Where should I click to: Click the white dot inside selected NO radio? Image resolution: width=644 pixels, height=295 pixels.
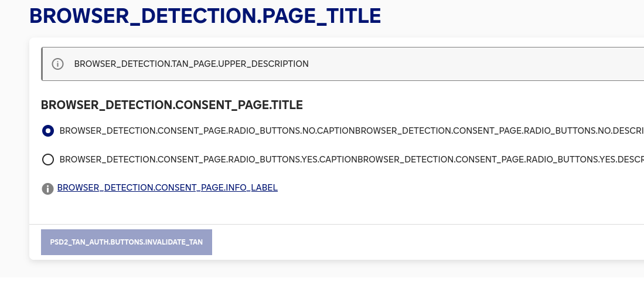click(x=48, y=131)
